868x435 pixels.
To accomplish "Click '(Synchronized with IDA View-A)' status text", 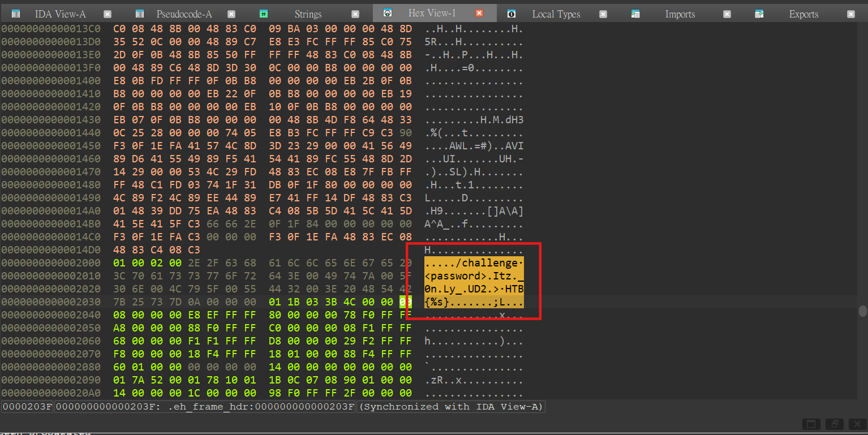I will tap(451, 407).
